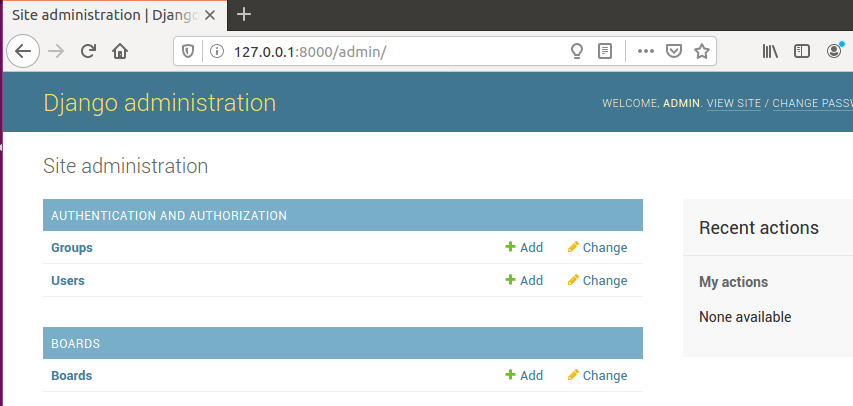Toggle the sidebar icon

[802, 52]
